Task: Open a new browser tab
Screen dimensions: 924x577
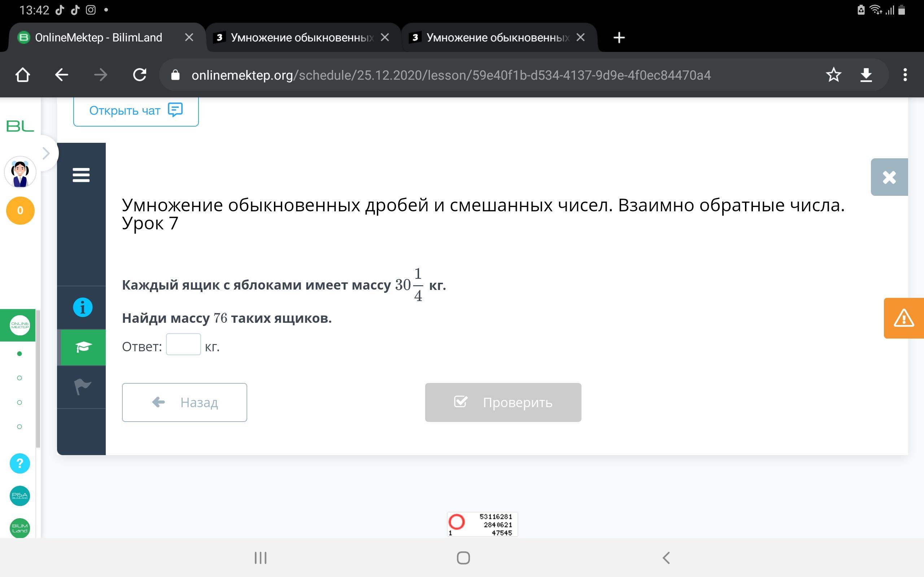Action: click(619, 38)
